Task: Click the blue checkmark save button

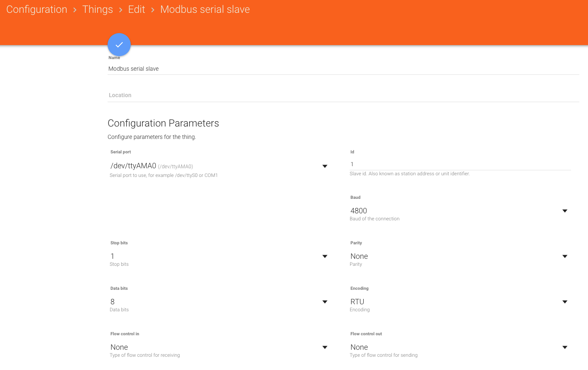Action: [x=119, y=45]
